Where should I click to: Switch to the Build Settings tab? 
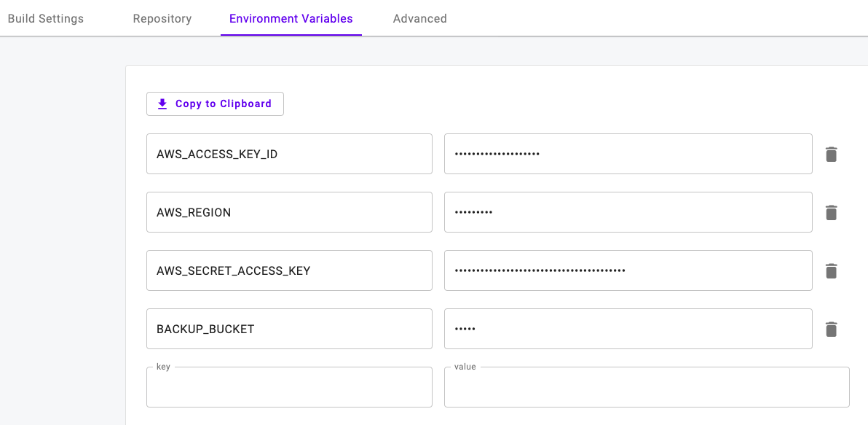(x=46, y=19)
